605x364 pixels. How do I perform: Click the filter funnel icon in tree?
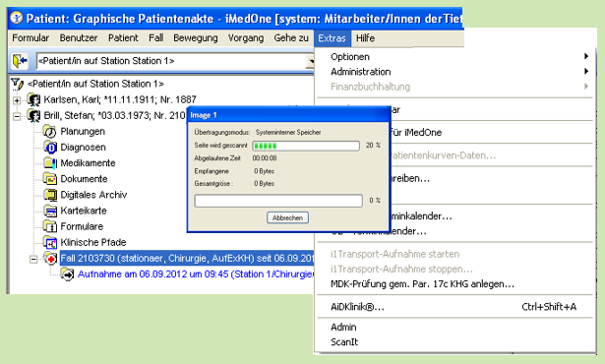pos(17,84)
